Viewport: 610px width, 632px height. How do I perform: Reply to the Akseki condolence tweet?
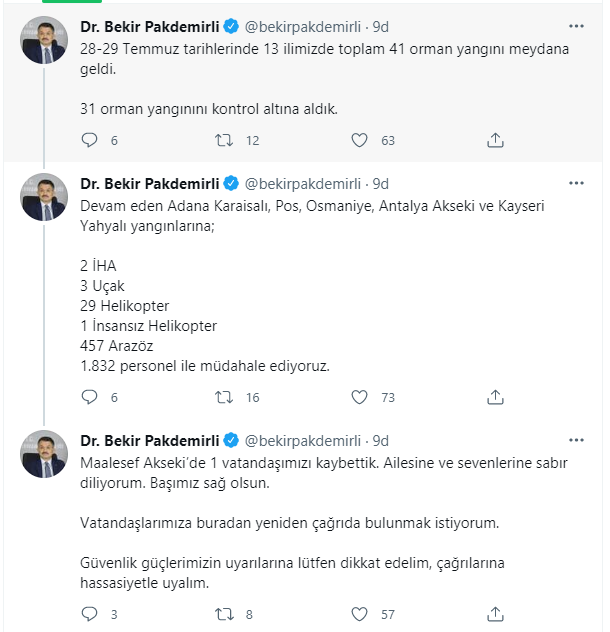tap(90, 614)
